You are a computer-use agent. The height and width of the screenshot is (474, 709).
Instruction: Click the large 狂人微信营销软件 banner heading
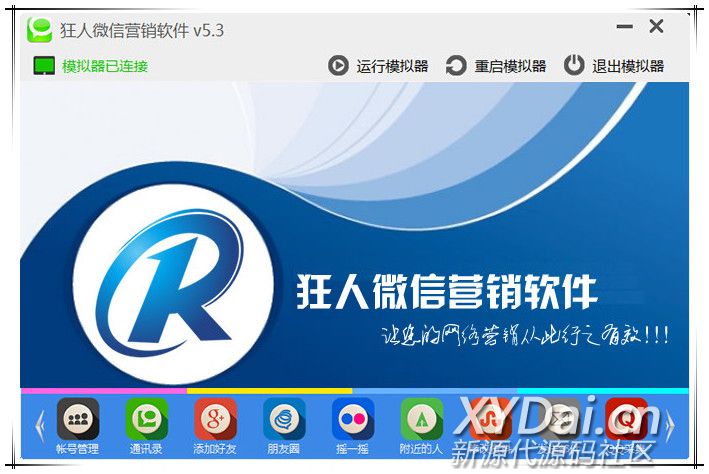tap(447, 292)
